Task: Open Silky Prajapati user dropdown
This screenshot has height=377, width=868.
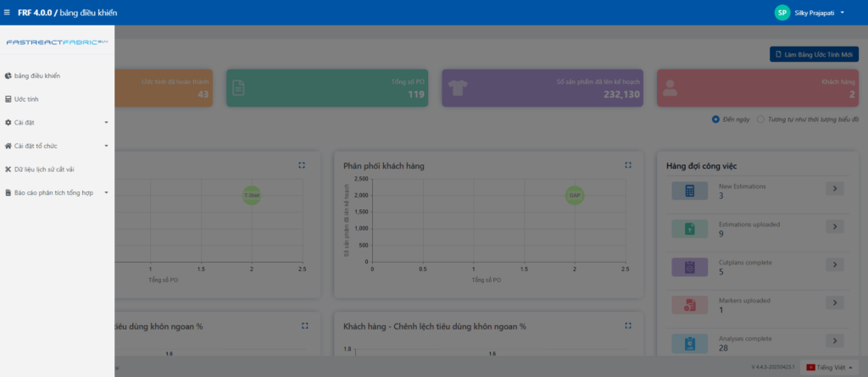Action: [825, 13]
